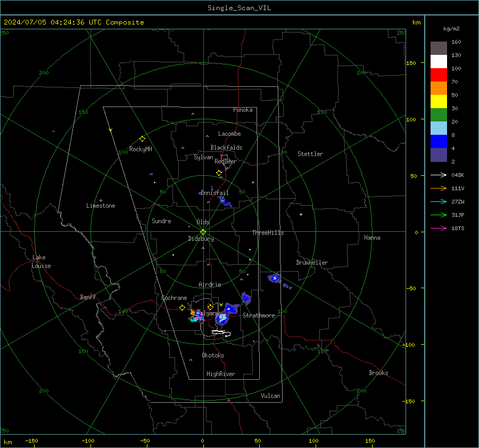Click the light blue VIL cell near Calgary
This screenshot has width=479, height=448.
click(222, 318)
